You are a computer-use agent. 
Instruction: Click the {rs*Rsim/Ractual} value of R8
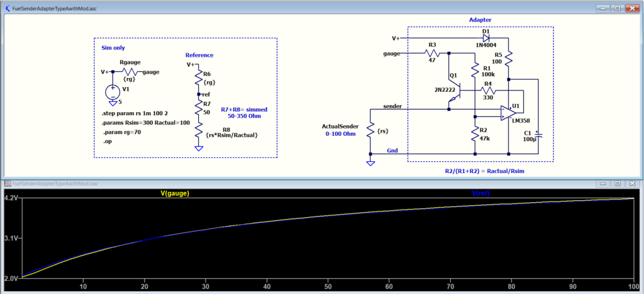point(233,135)
